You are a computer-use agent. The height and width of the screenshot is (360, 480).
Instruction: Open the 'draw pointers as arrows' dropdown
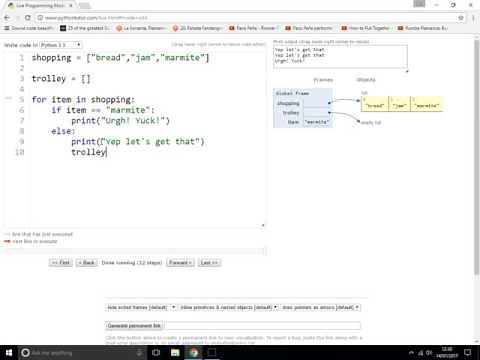click(320, 307)
